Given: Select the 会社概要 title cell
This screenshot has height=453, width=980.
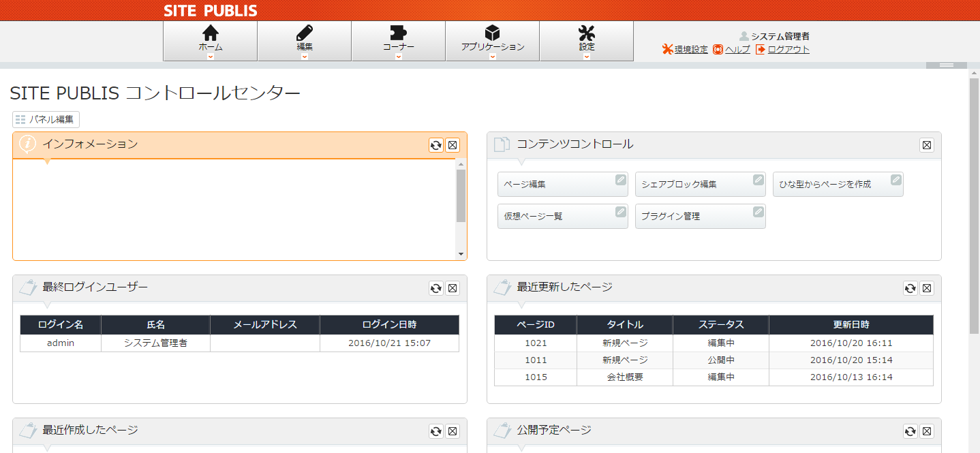Looking at the screenshot, I should pyautogui.click(x=625, y=377).
